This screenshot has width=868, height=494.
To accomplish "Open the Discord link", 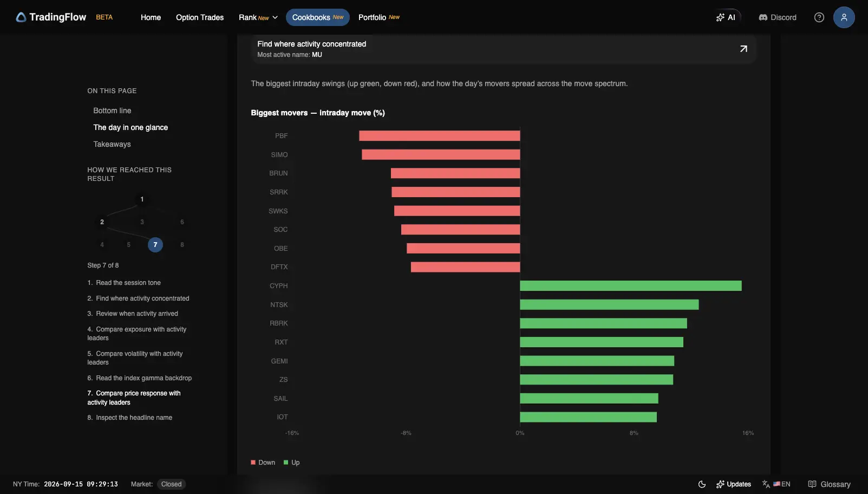I will tap(778, 17).
